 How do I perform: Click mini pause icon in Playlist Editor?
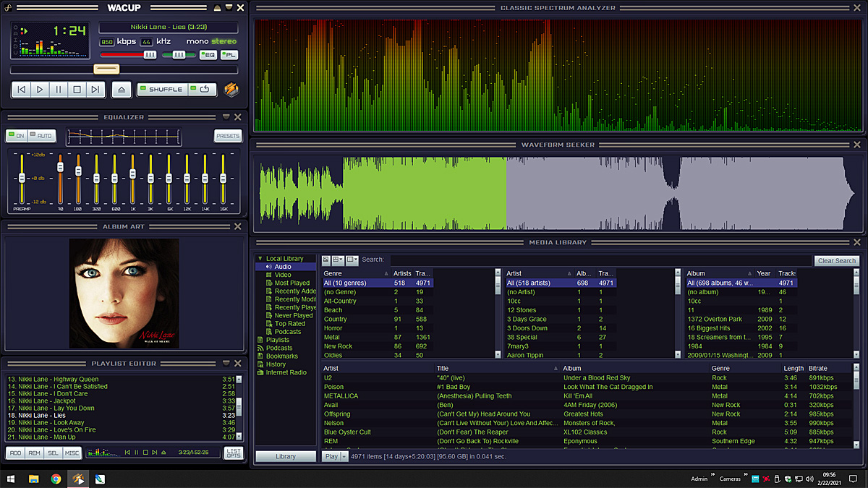pos(137,453)
